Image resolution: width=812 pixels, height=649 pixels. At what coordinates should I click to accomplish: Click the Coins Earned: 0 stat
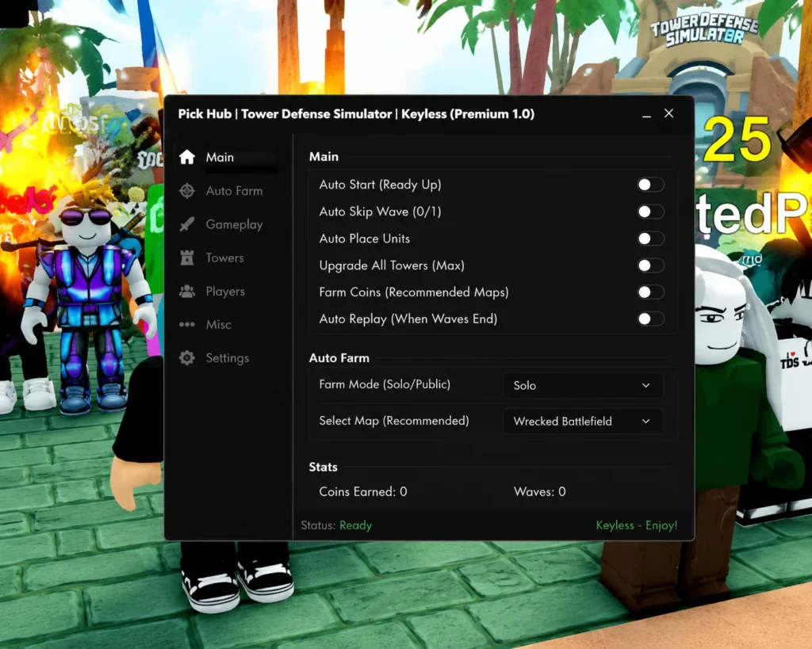click(x=363, y=491)
